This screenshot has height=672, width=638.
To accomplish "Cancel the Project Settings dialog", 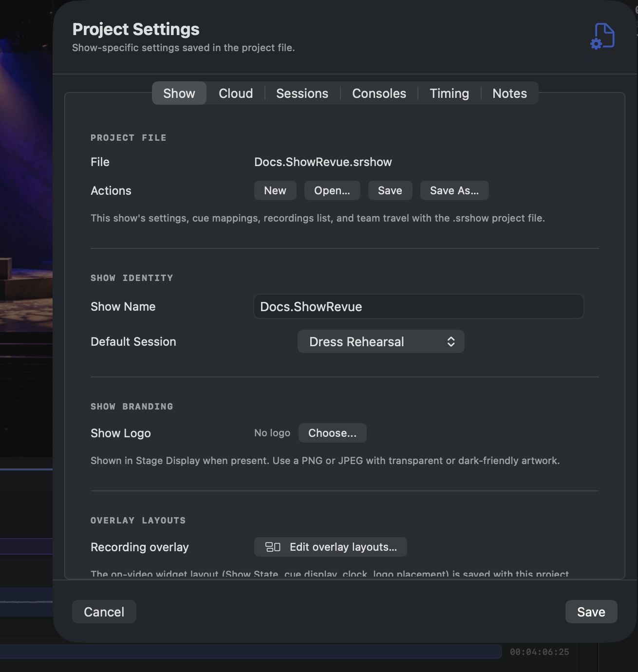I will 104,612.
